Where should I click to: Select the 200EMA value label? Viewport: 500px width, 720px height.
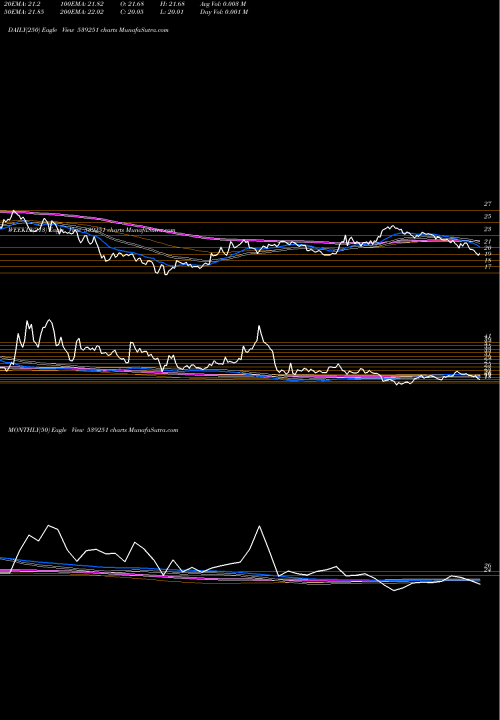click(x=84, y=12)
